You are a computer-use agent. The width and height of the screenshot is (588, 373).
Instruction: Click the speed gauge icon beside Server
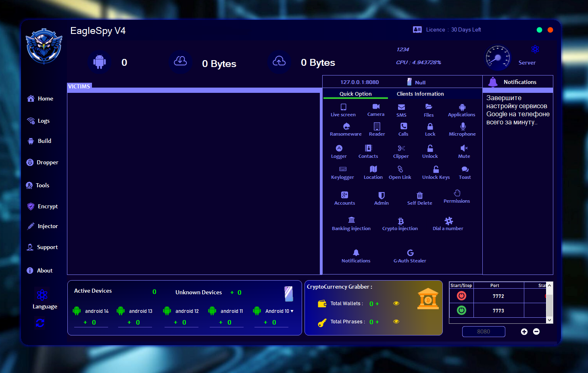pos(498,58)
